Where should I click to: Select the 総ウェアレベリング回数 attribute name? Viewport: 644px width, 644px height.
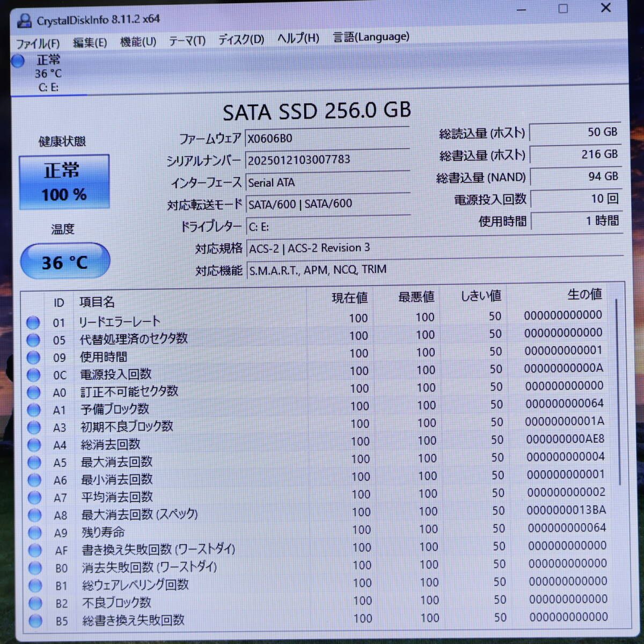pyautogui.click(x=135, y=584)
